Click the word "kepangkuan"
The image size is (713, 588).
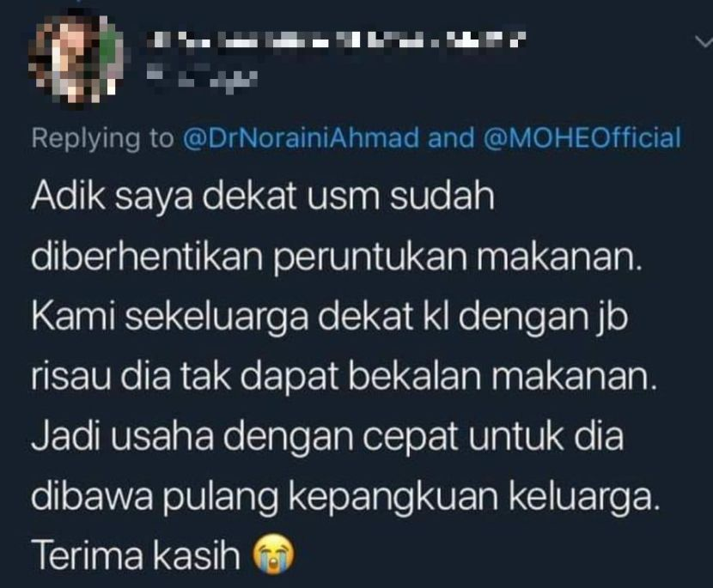393,499
